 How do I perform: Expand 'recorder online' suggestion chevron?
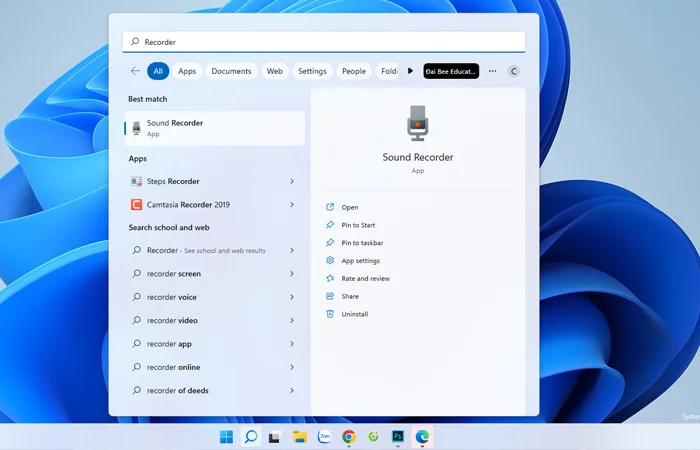point(292,367)
